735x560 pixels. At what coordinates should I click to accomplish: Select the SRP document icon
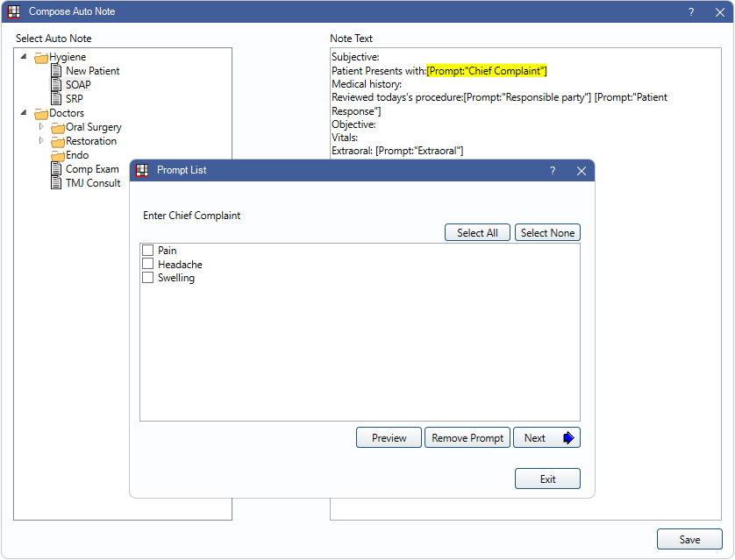pos(57,99)
